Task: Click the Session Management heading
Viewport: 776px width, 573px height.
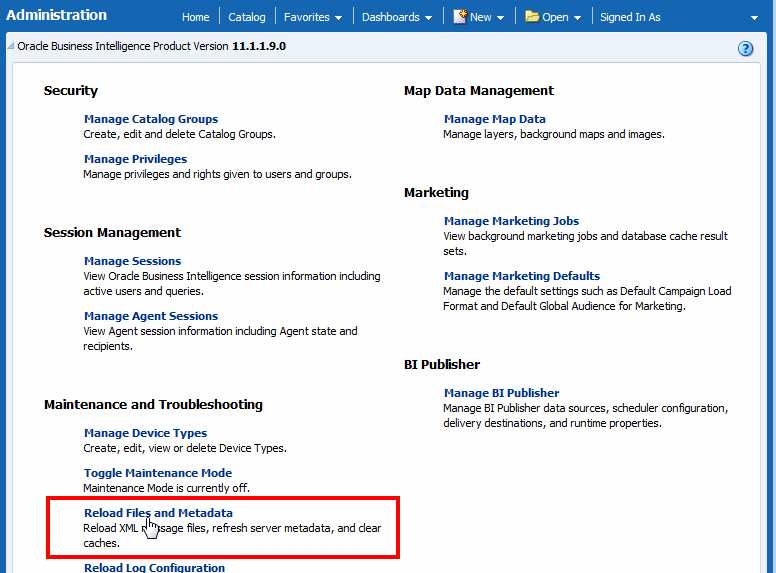Action: coord(112,233)
